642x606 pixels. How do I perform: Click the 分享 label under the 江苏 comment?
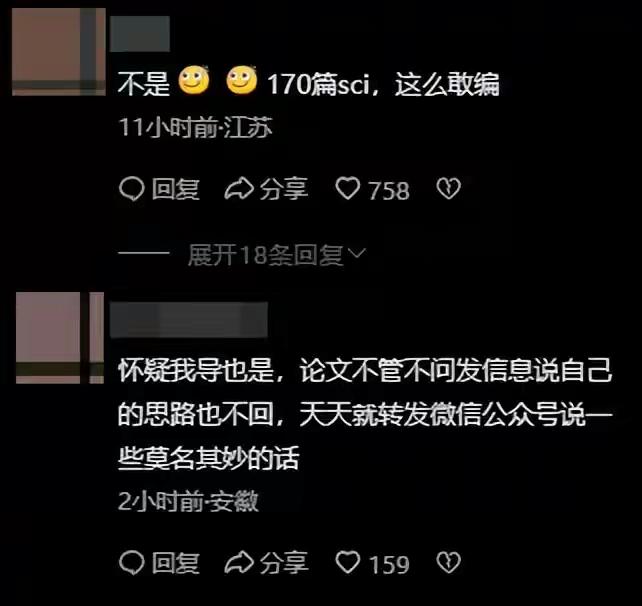click(x=284, y=189)
